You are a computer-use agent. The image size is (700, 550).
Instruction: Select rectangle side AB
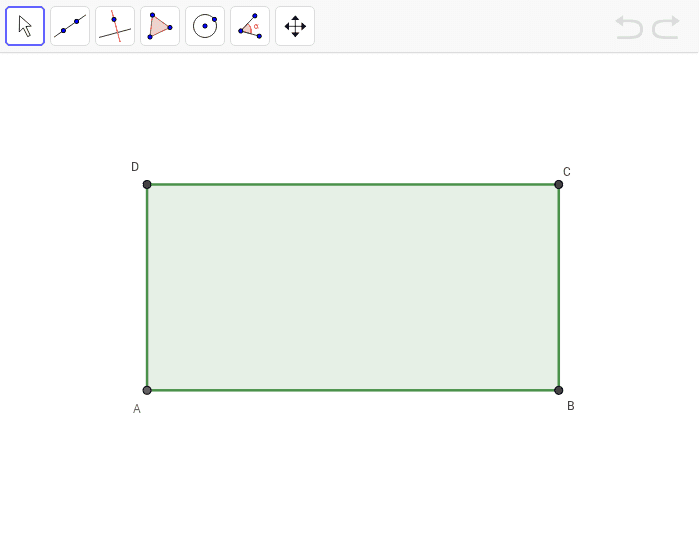pyautogui.click(x=353, y=390)
